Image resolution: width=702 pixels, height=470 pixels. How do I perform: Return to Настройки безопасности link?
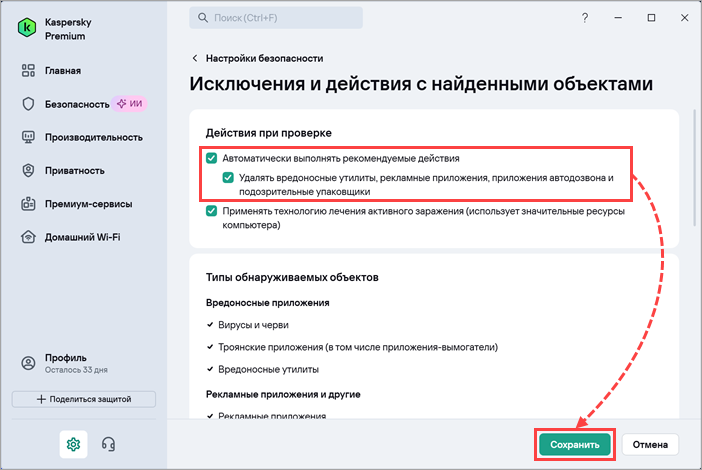click(x=264, y=58)
